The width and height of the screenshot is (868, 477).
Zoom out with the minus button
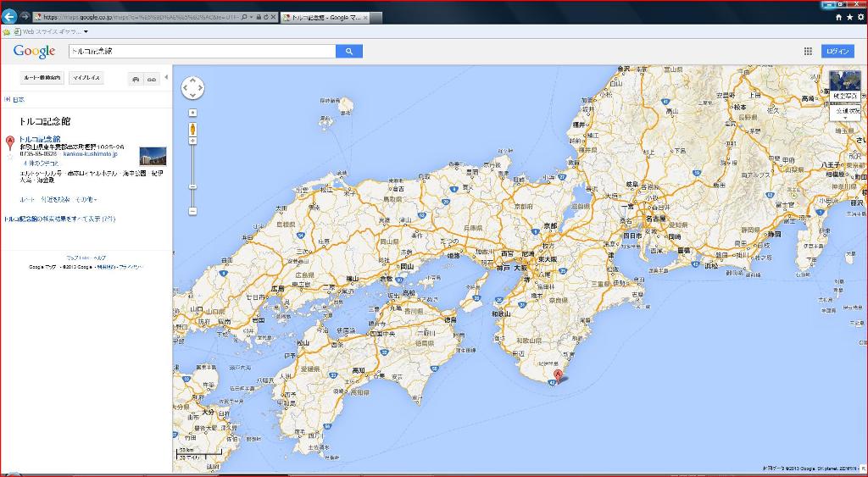click(192, 211)
